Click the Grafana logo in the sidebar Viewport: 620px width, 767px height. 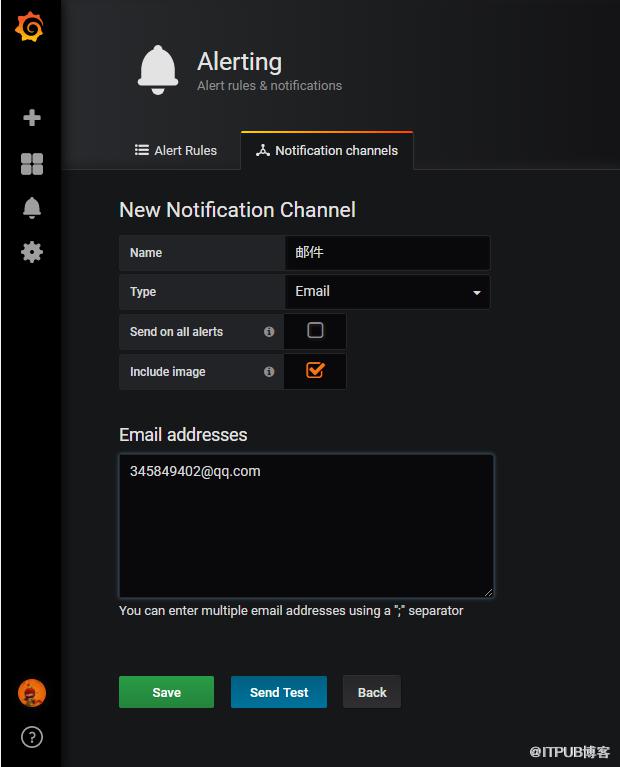[29, 27]
